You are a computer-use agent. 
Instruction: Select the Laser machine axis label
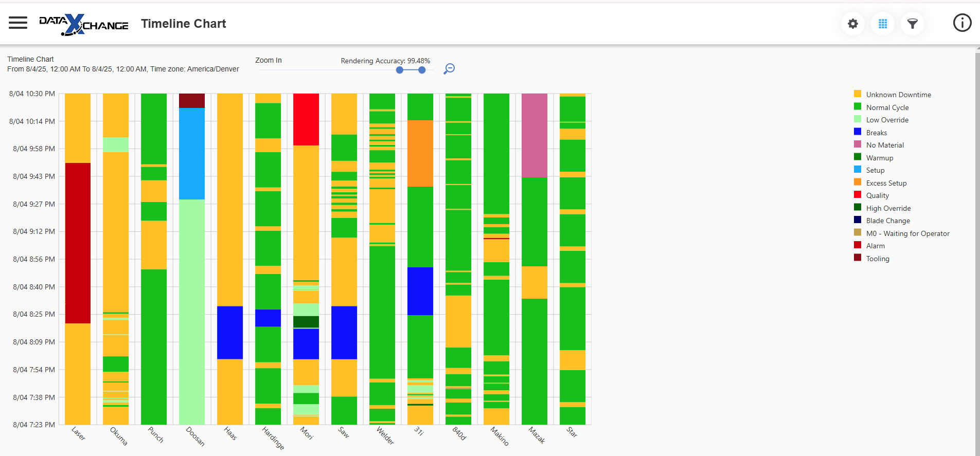(x=78, y=433)
